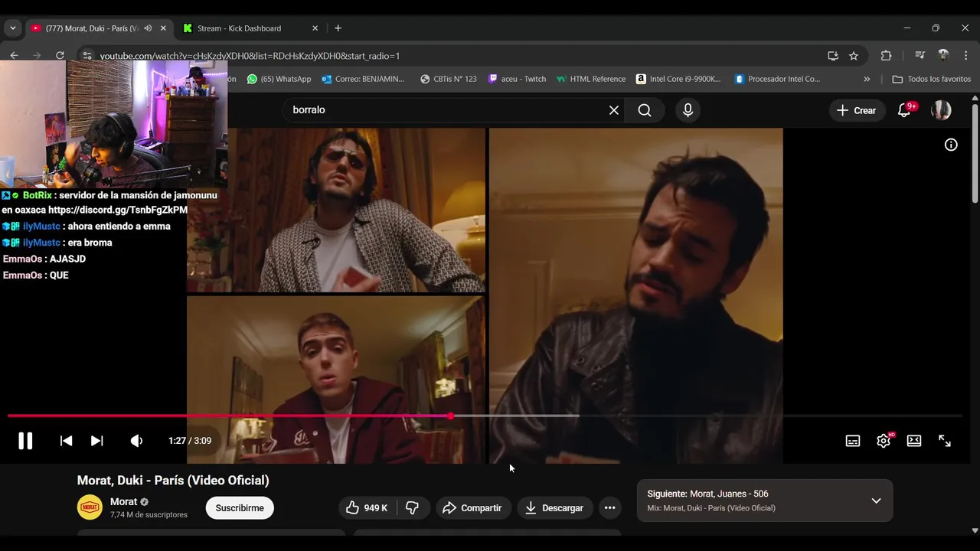980x551 pixels.
Task: Open the Chrome three-dot menu
Action: 965,55
